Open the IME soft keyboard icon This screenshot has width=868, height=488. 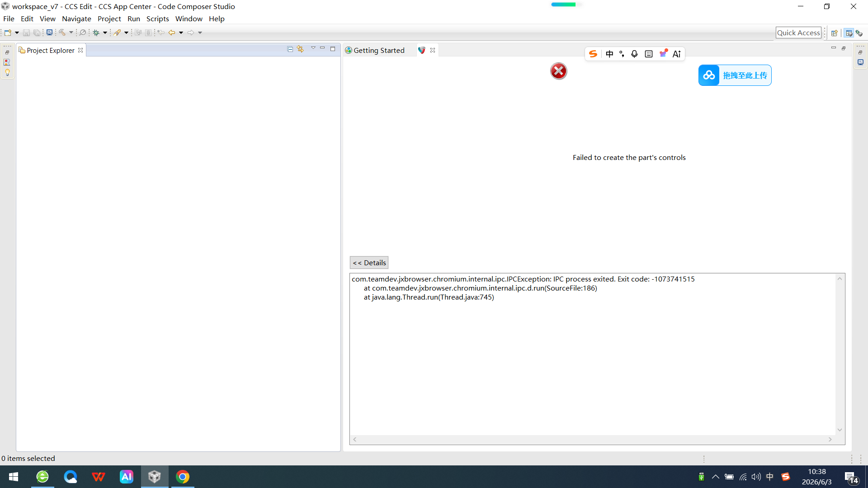(x=649, y=54)
